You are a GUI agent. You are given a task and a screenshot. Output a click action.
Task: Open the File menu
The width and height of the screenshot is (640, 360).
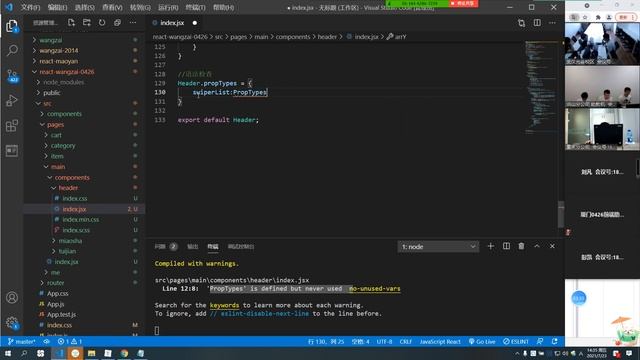[30, 7]
